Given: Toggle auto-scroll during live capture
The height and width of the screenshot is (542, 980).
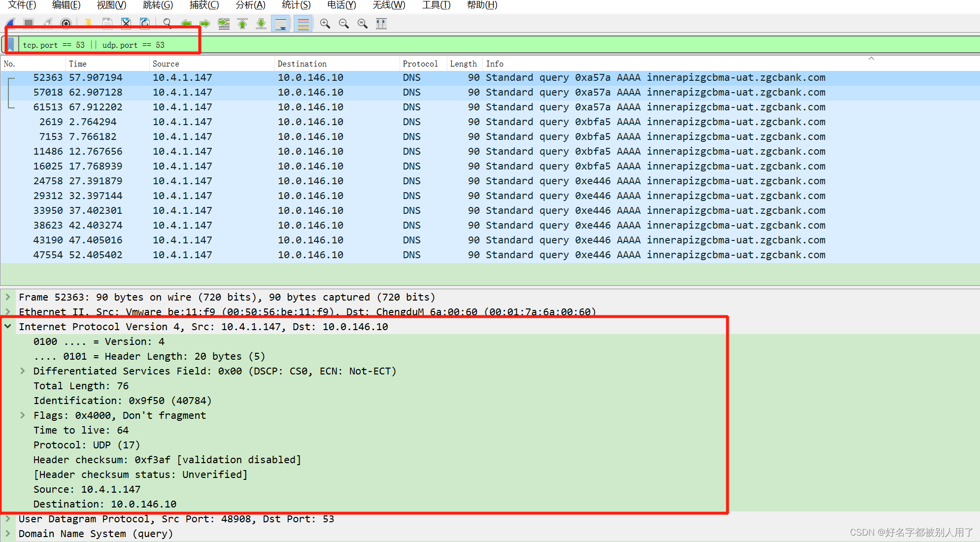Looking at the screenshot, I should (x=281, y=23).
